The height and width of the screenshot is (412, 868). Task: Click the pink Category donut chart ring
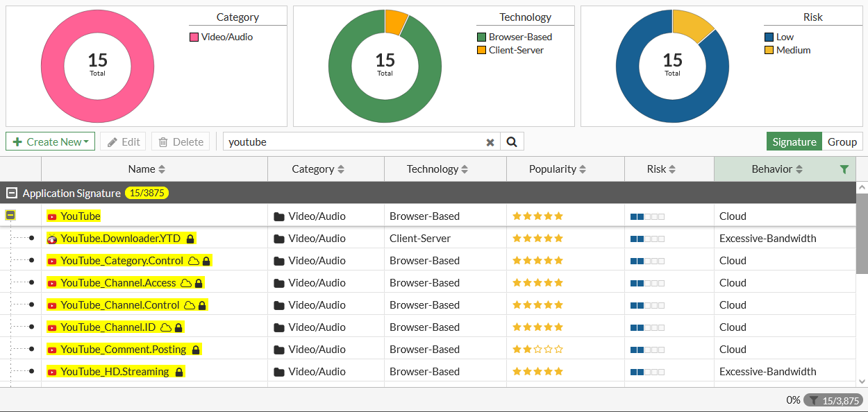52,67
